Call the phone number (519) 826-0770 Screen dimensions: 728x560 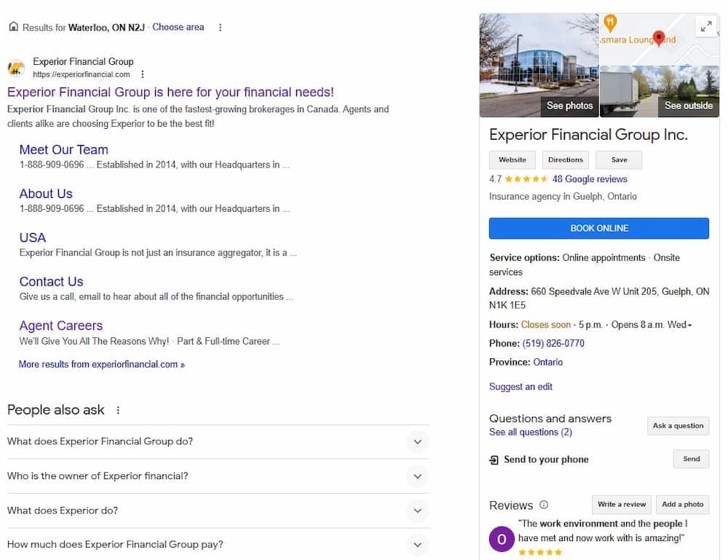point(553,344)
